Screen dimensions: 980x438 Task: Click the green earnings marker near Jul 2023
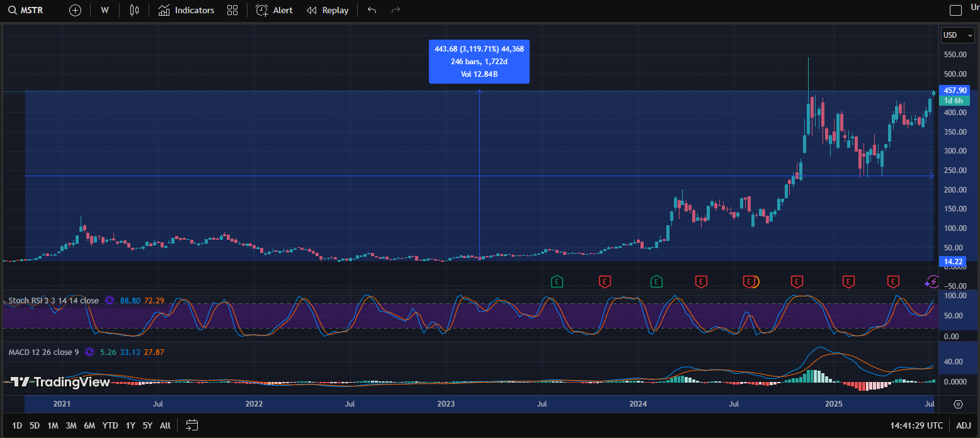(556, 281)
